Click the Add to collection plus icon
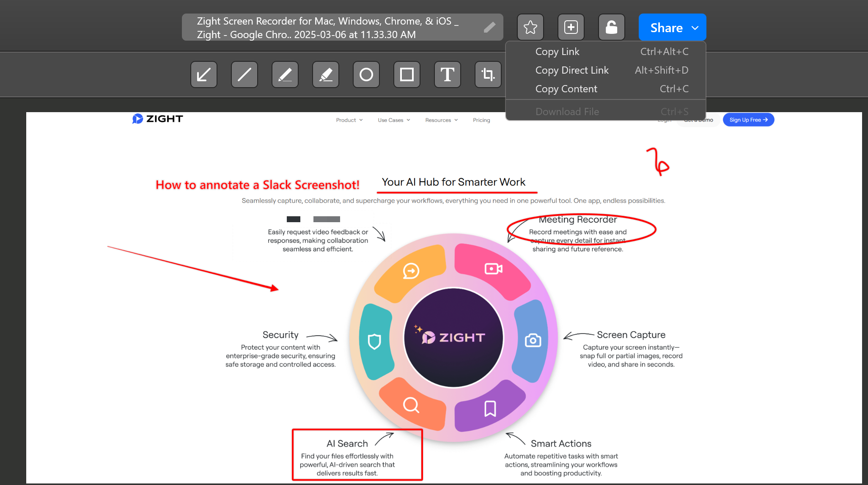868x485 pixels. (571, 27)
